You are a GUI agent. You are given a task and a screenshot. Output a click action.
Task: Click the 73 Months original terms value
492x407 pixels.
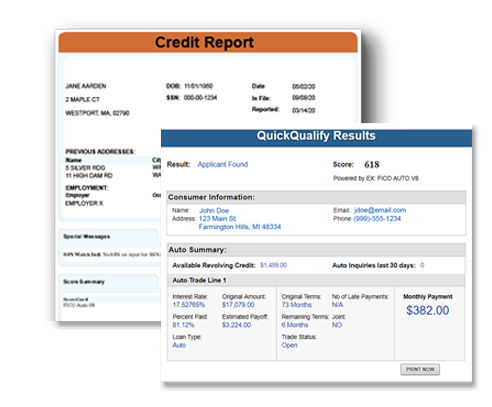point(297,305)
